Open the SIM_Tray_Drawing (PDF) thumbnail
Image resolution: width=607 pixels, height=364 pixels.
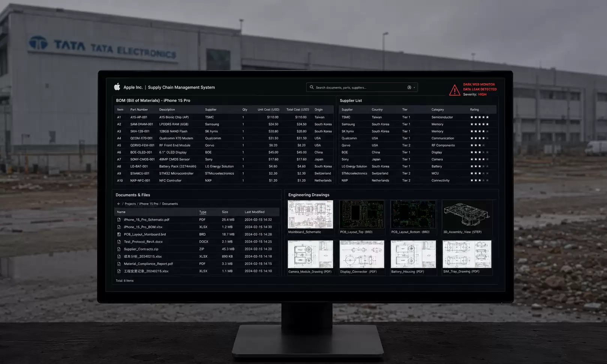click(x=467, y=254)
